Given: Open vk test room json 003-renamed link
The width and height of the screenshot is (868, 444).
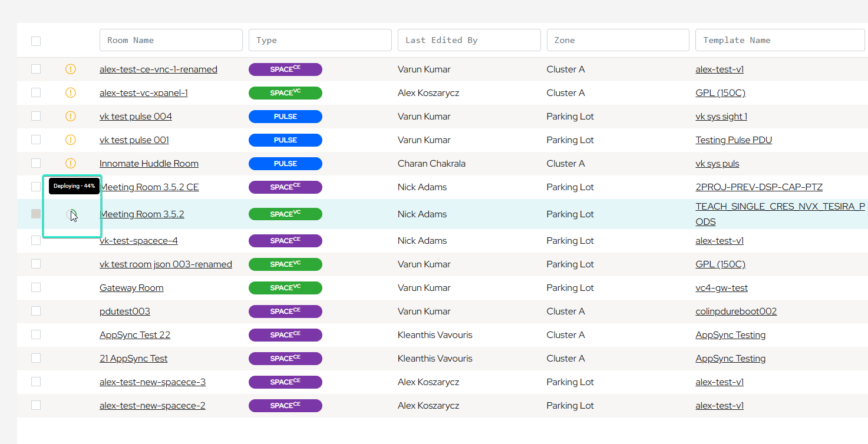Looking at the screenshot, I should click(166, 264).
